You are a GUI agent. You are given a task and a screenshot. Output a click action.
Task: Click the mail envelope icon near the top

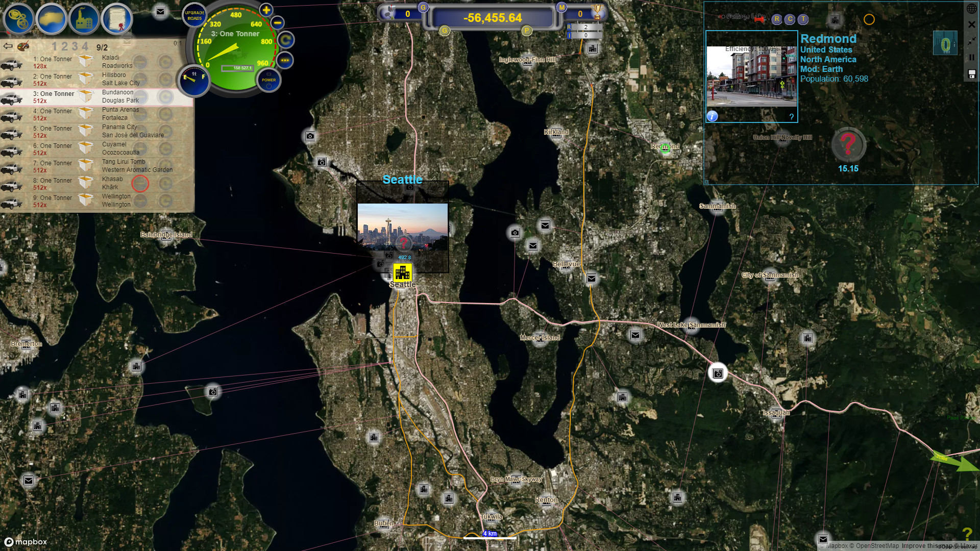(160, 11)
